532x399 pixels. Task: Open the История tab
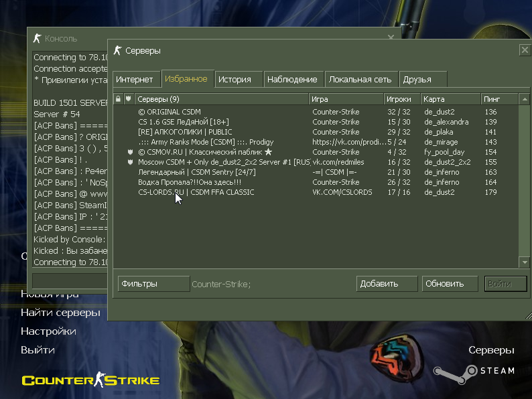click(239, 79)
